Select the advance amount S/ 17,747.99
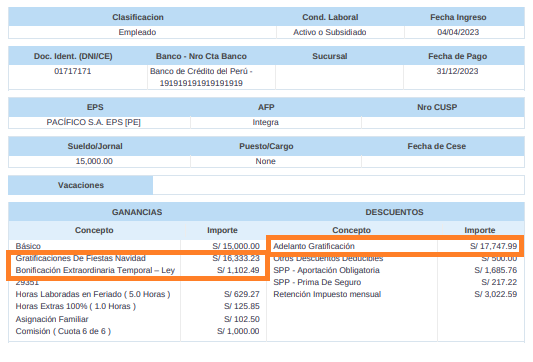The width and height of the screenshot is (533, 362). [494, 246]
